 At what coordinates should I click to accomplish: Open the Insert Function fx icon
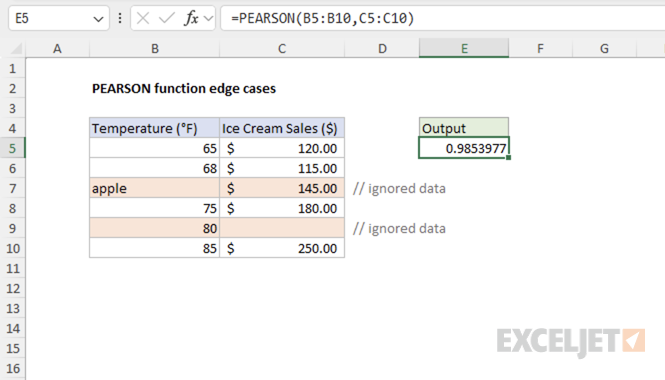point(191,18)
